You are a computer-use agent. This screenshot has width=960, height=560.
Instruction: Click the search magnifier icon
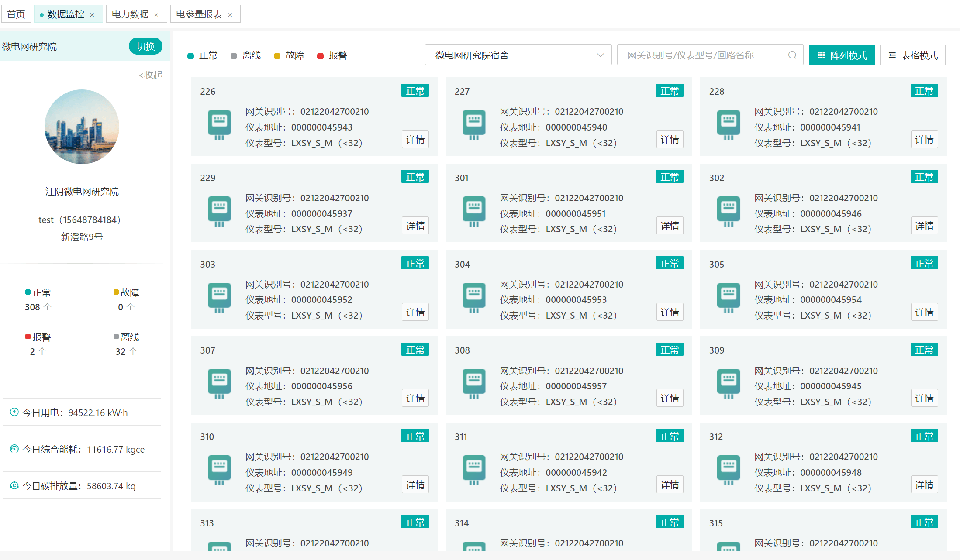[x=792, y=55]
